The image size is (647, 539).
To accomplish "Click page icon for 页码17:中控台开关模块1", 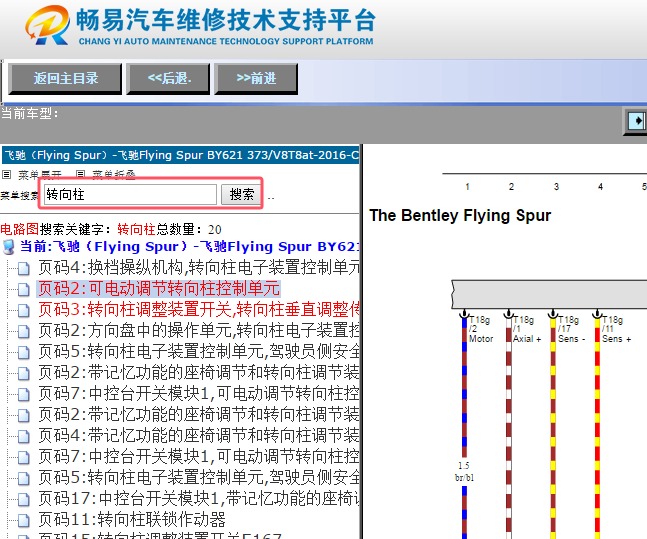I will 24,499.
